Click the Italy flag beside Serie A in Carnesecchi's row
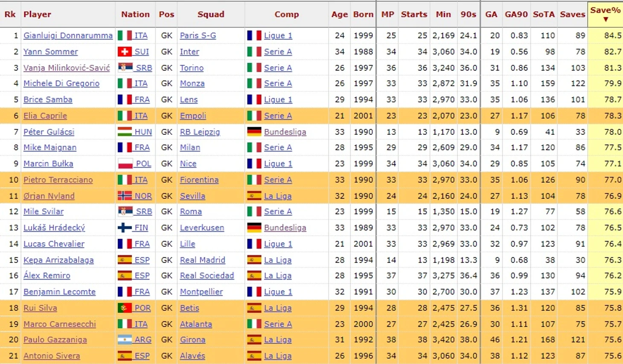623x364 pixels. (x=254, y=324)
